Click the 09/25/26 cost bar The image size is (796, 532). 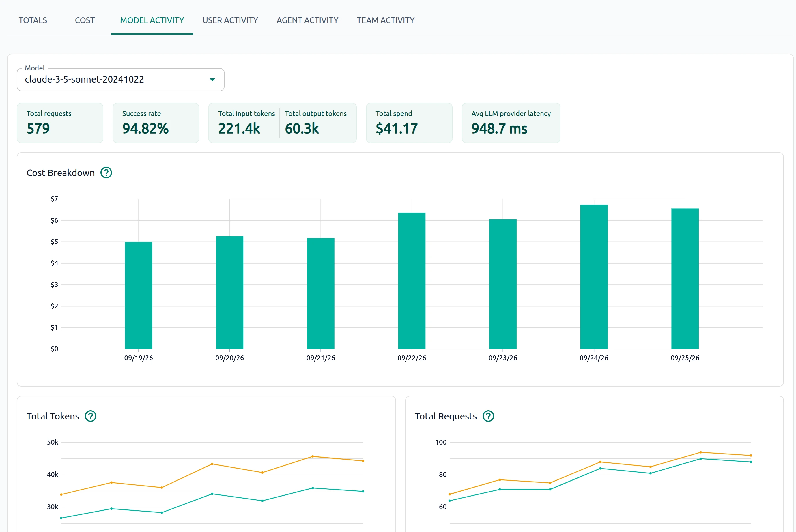click(685, 279)
